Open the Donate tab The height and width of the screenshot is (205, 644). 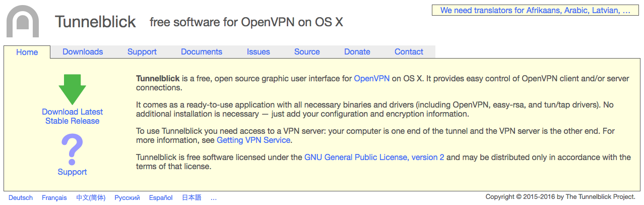[x=357, y=52]
